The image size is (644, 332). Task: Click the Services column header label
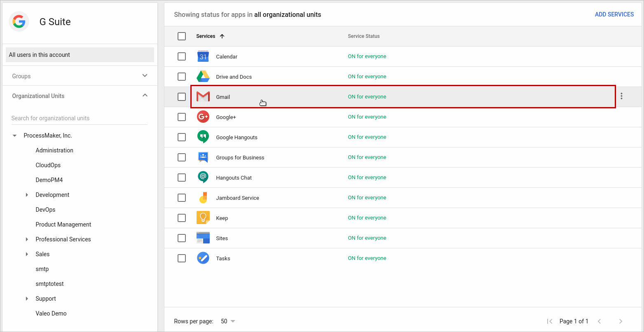pyautogui.click(x=206, y=36)
